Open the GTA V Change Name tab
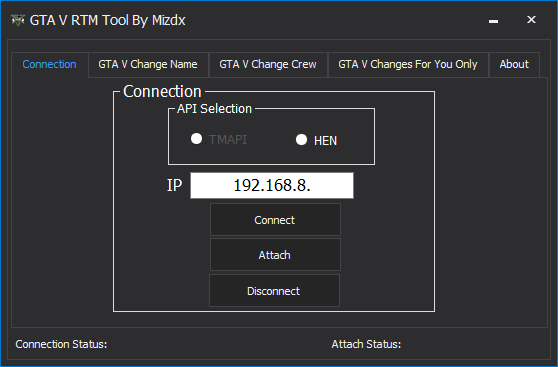This screenshot has width=558, height=367. 148,64
